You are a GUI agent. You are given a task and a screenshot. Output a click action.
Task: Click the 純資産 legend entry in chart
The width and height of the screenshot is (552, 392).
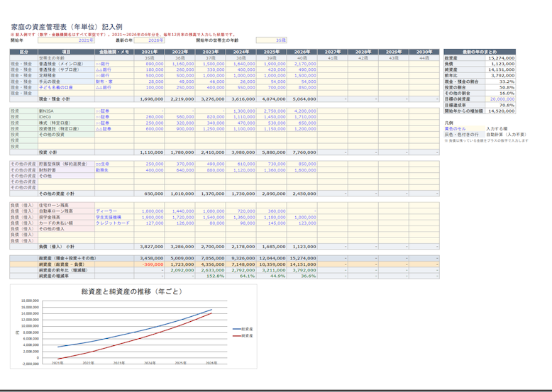coord(243,336)
